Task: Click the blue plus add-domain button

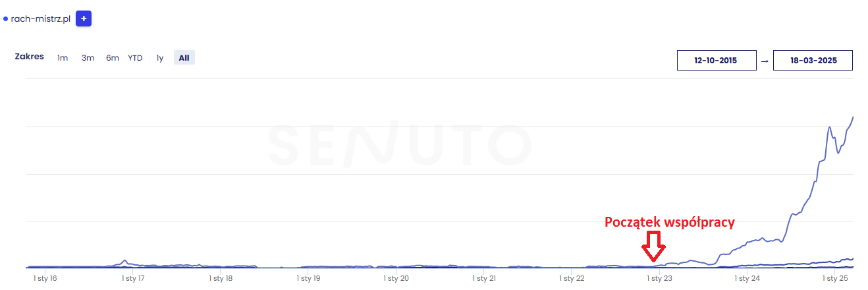Action: [84, 18]
